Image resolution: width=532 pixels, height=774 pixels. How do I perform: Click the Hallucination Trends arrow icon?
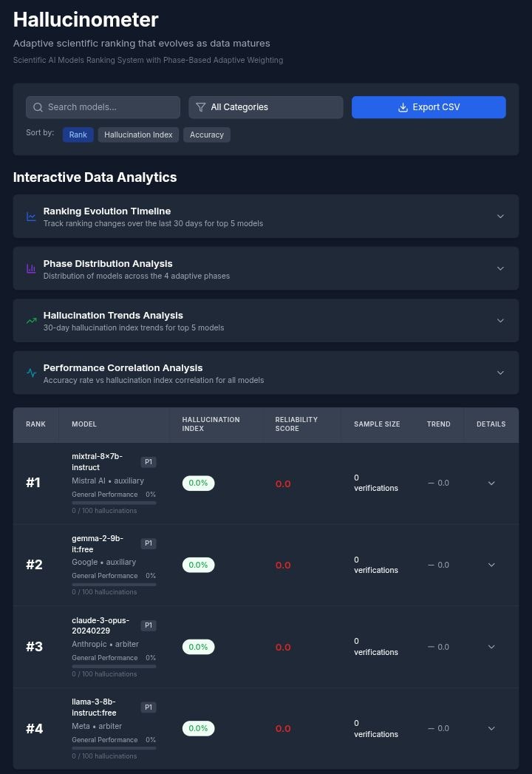coord(31,321)
